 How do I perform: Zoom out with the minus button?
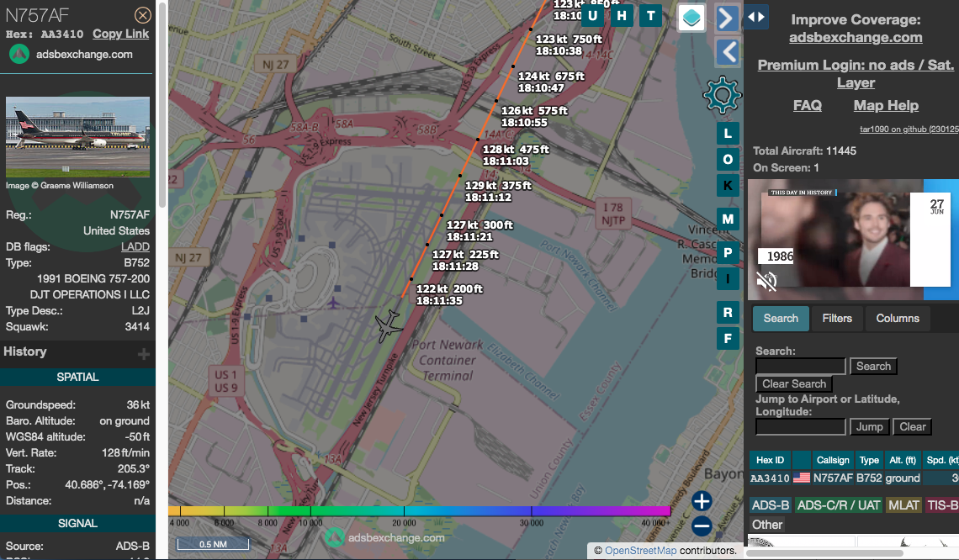tap(702, 526)
